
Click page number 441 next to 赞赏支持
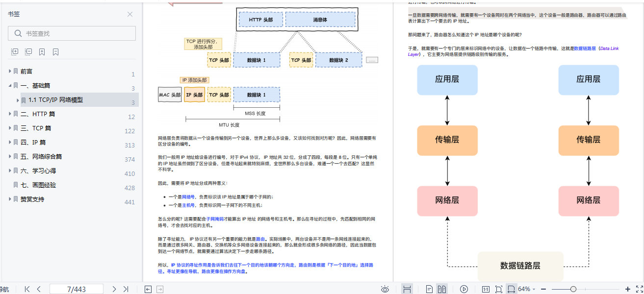click(129, 202)
